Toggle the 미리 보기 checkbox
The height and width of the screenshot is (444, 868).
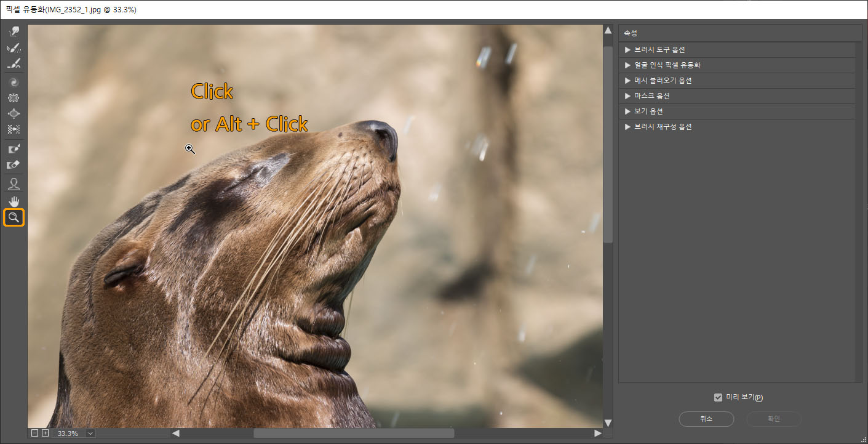tap(718, 397)
